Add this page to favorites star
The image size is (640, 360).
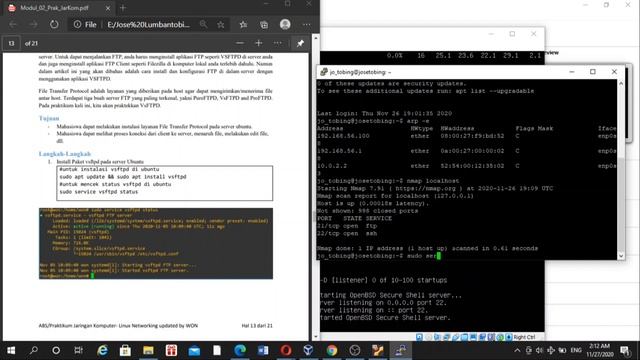(221, 24)
